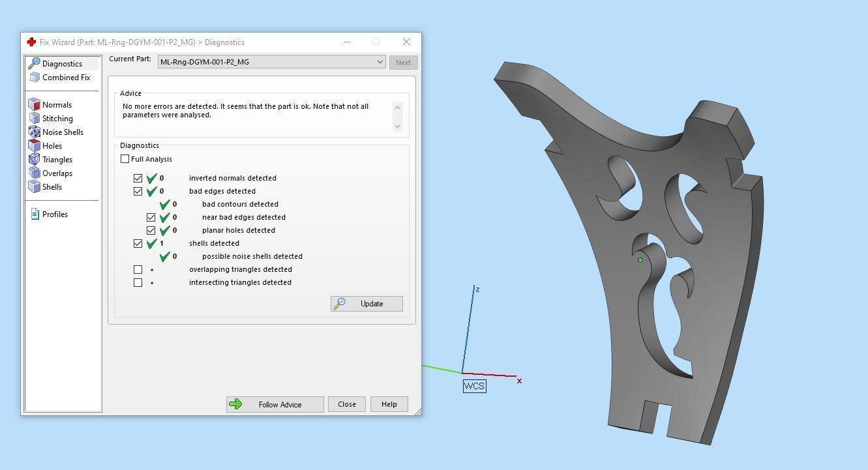Click the Combined Fix icon in the sidebar
This screenshot has width=868, height=470.
[35, 77]
